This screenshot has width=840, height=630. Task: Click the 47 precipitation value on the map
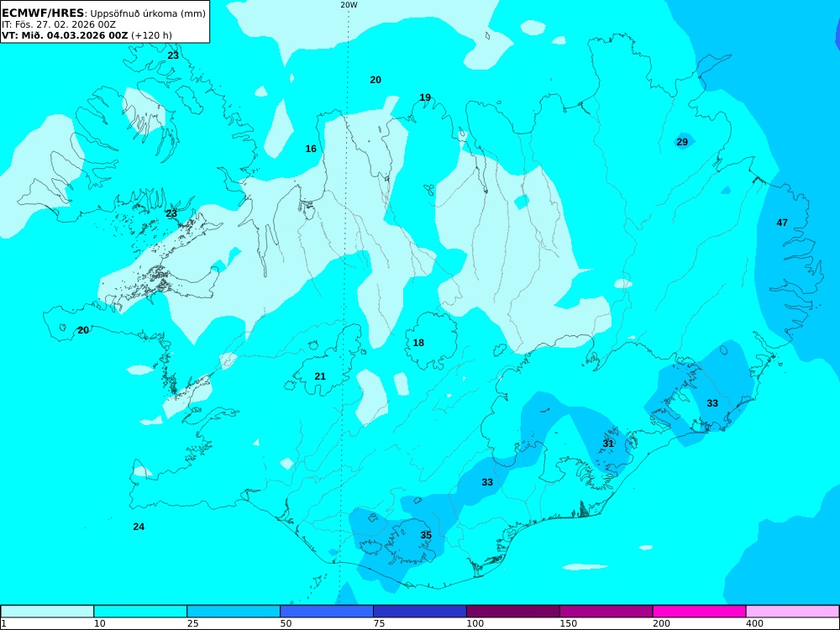pos(782,223)
